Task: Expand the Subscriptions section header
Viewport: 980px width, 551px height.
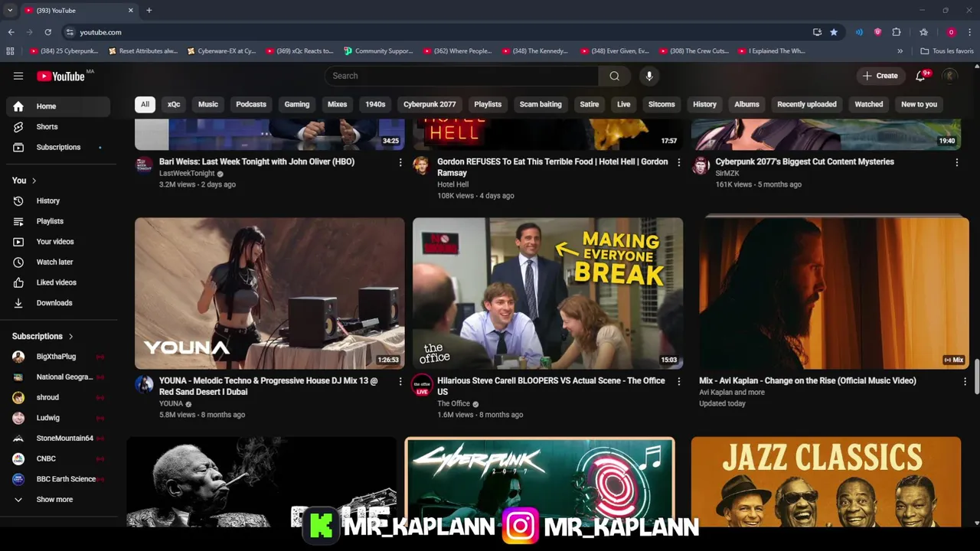Action: click(43, 336)
